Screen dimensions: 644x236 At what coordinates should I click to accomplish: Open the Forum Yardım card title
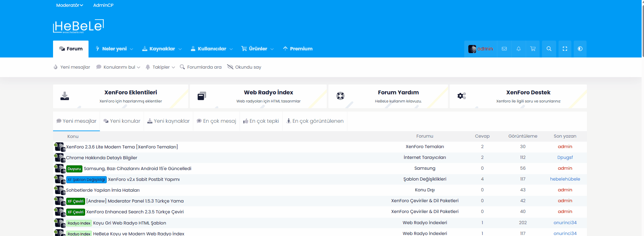(x=398, y=92)
